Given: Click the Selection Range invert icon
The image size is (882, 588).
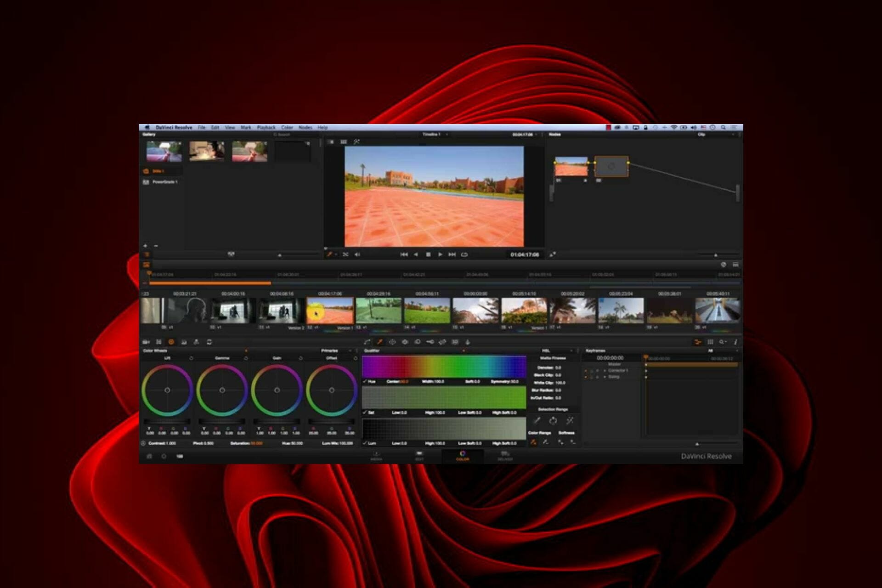Looking at the screenshot, I should coord(553,420).
